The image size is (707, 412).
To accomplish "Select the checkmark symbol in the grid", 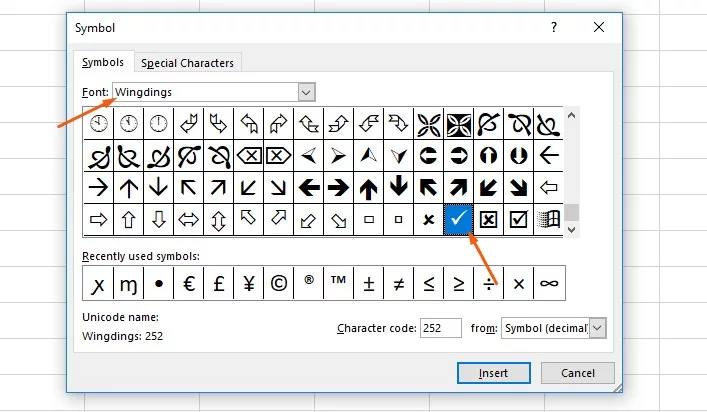I will 458,219.
